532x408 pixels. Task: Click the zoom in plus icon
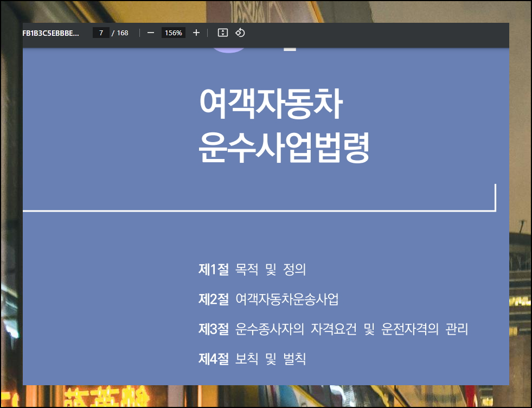pos(196,33)
